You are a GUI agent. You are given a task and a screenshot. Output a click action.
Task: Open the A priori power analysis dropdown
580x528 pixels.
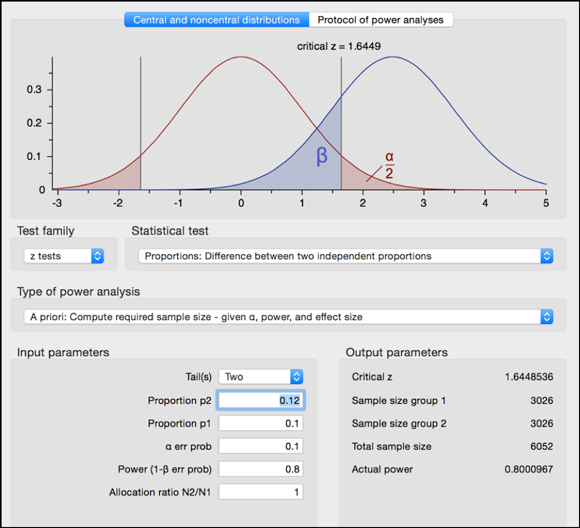point(289,317)
